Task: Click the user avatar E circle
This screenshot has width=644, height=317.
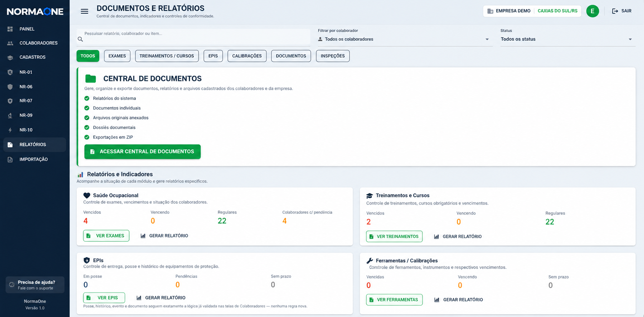Action: 592,11
